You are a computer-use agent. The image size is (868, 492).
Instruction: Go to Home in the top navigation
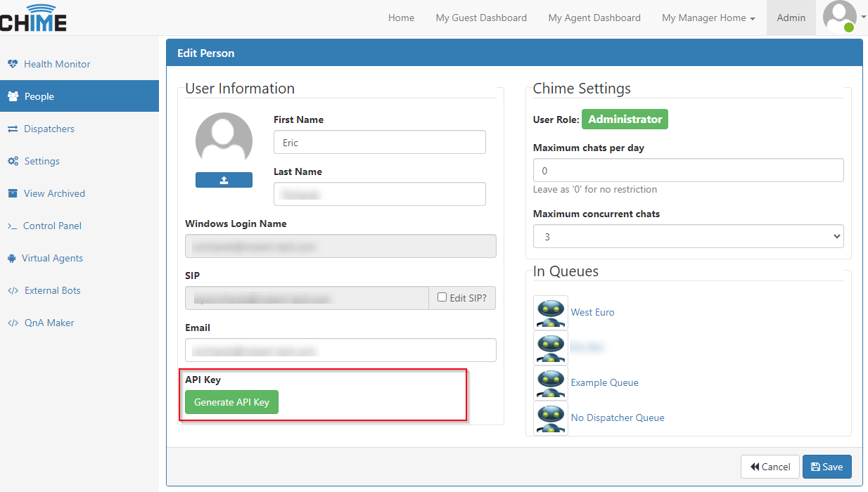tap(401, 18)
